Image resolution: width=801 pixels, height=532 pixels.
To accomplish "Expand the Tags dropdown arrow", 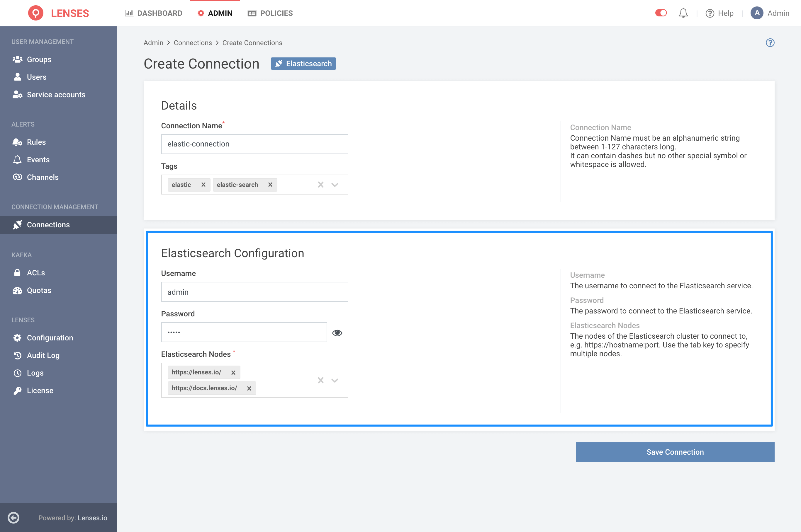I will [335, 185].
